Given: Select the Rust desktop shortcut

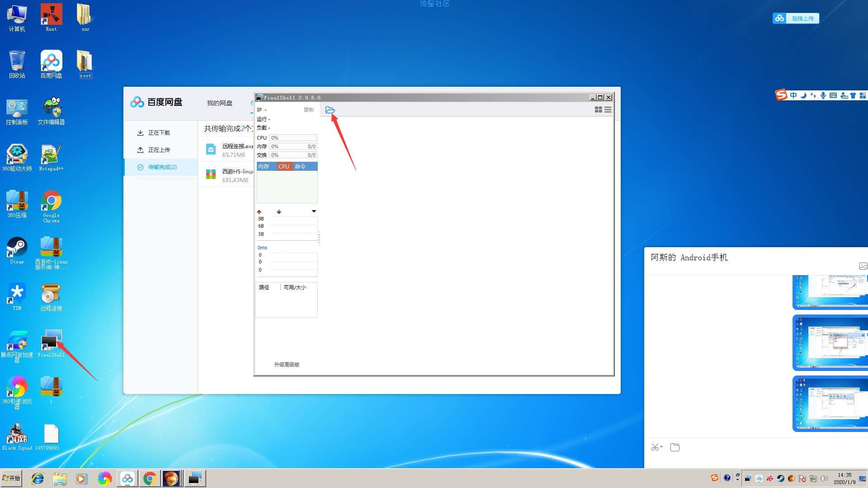Looking at the screenshot, I should click(51, 18).
